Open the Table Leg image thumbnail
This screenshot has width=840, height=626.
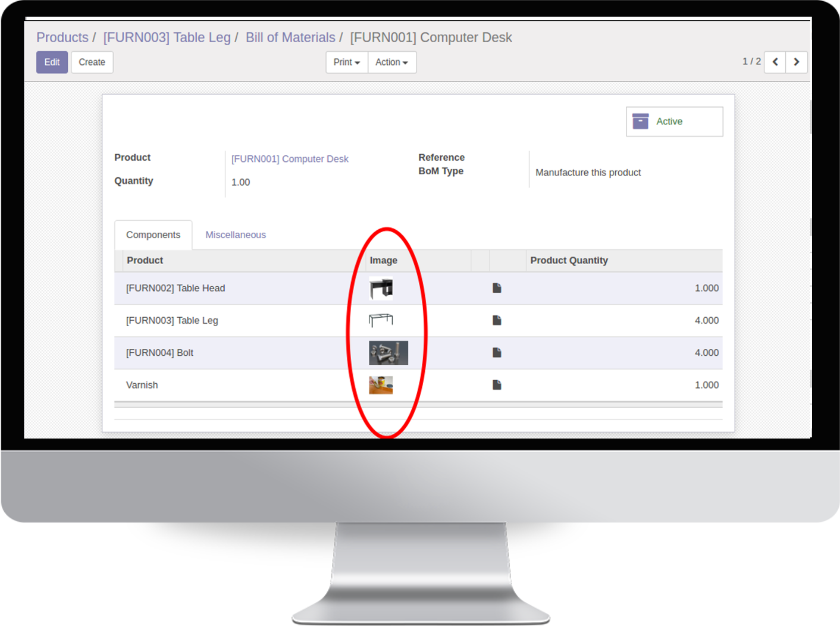click(381, 321)
